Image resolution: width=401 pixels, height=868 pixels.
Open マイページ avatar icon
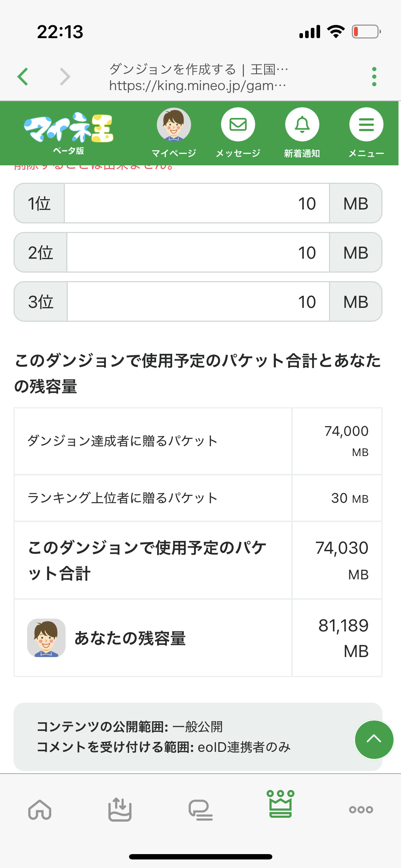coord(174,125)
